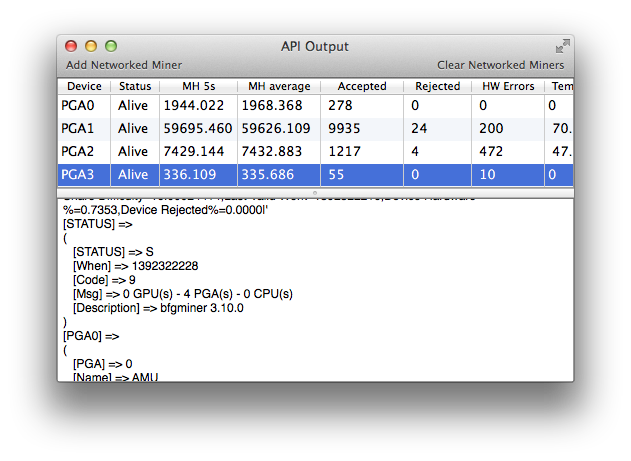Sort by MH average column header

click(x=279, y=87)
